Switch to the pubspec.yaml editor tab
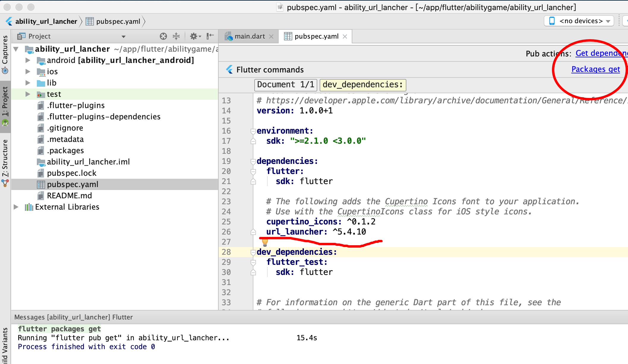Viewport: 628px width, 364px height. (x=316, y=37)
